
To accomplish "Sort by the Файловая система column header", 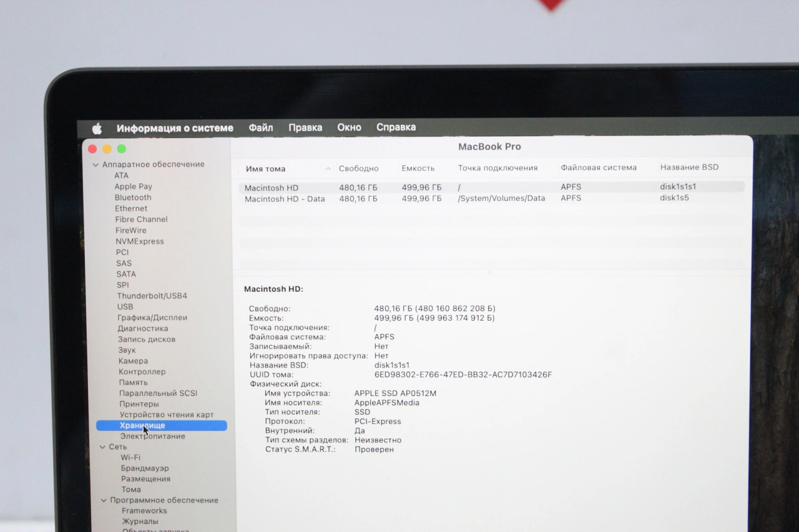I will [599, 168].
